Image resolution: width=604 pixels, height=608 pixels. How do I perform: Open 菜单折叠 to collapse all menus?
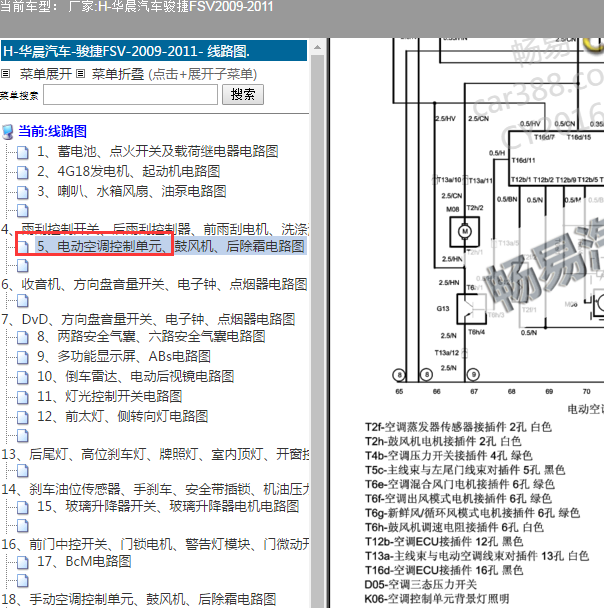tap(118, 74)
